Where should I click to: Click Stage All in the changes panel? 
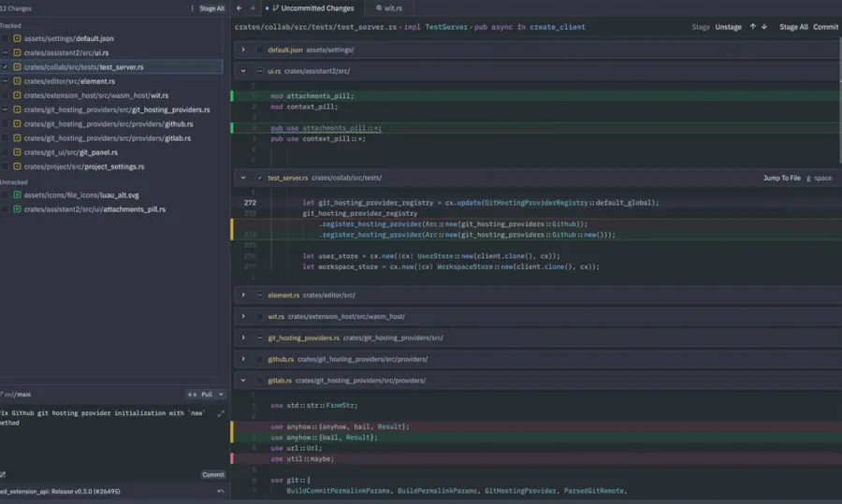coord(211,8)
